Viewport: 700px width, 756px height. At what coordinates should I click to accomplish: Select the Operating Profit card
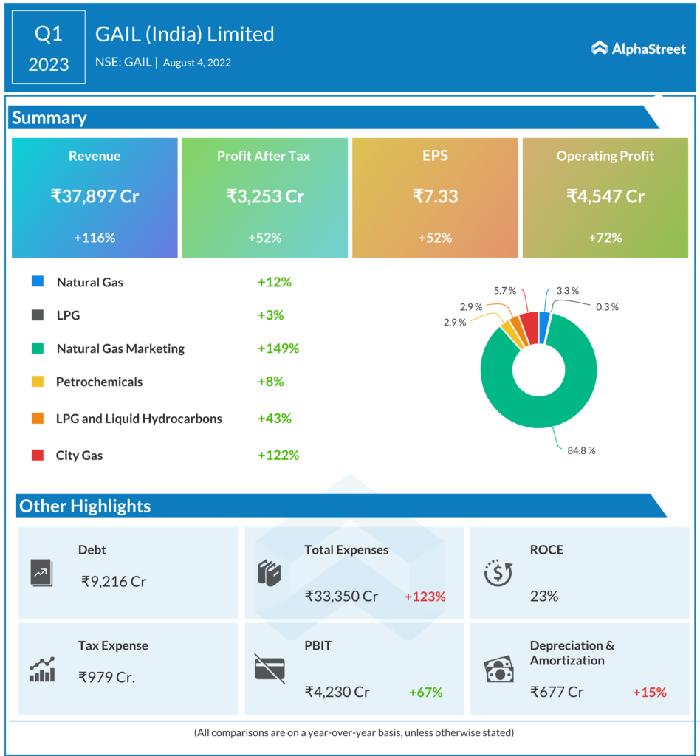605,197
